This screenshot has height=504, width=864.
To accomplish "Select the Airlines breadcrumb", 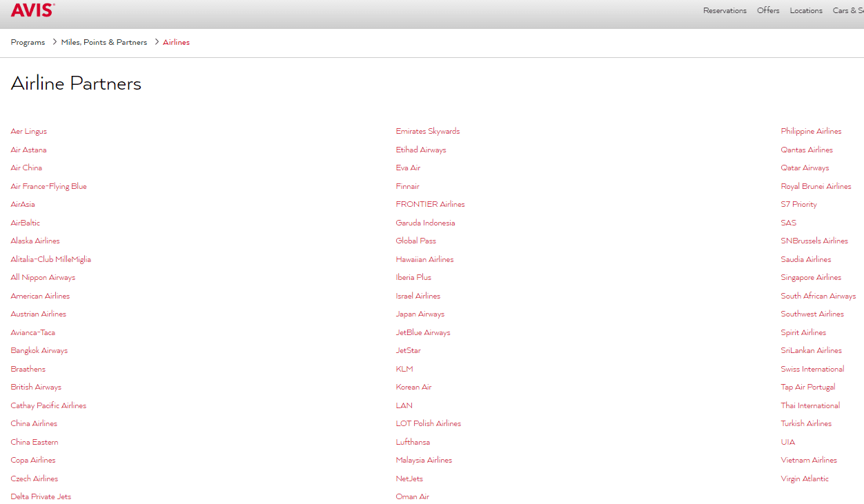I will [176, 42].
